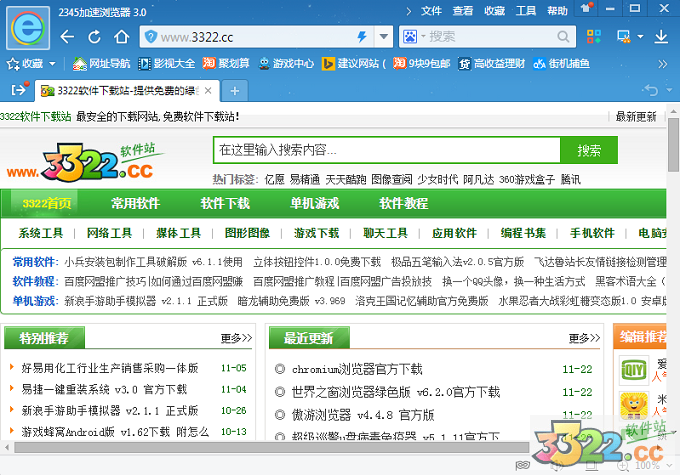Screen dimensions: 680x475
Task: Open the downloads manager icon
Action: pyautogui.click(x=661, y=36)
